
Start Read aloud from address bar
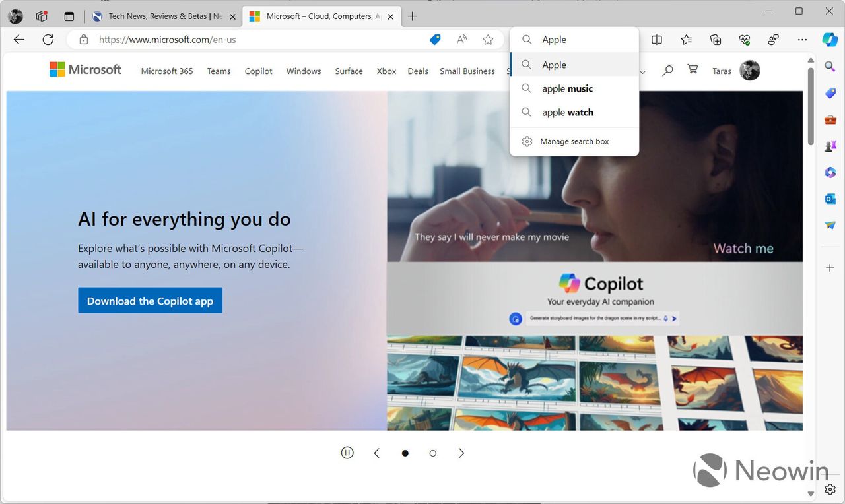click(462, 40)
